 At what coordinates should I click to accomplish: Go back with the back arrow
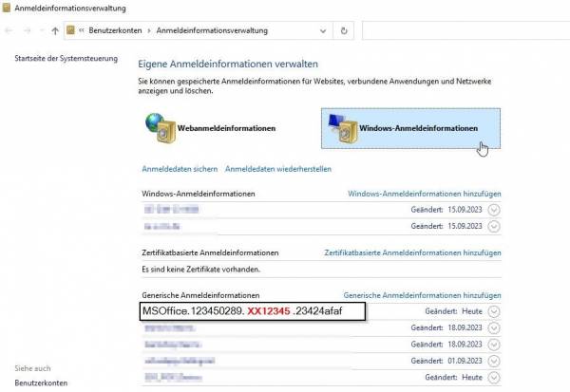9,31
